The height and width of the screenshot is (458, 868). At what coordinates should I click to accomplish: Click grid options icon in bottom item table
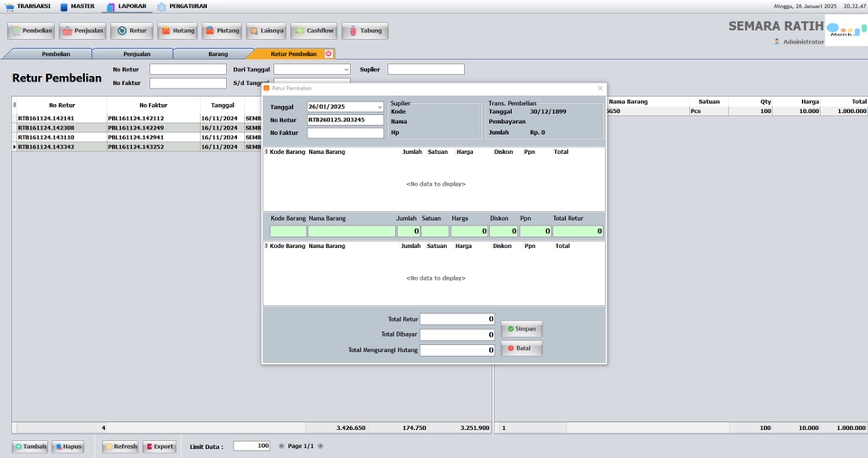tap(266, 245)
